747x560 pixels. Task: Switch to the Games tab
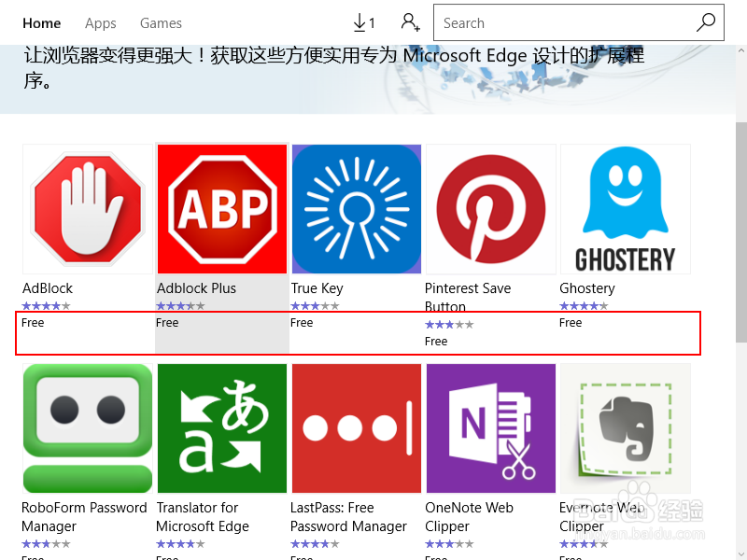[161, 22]
